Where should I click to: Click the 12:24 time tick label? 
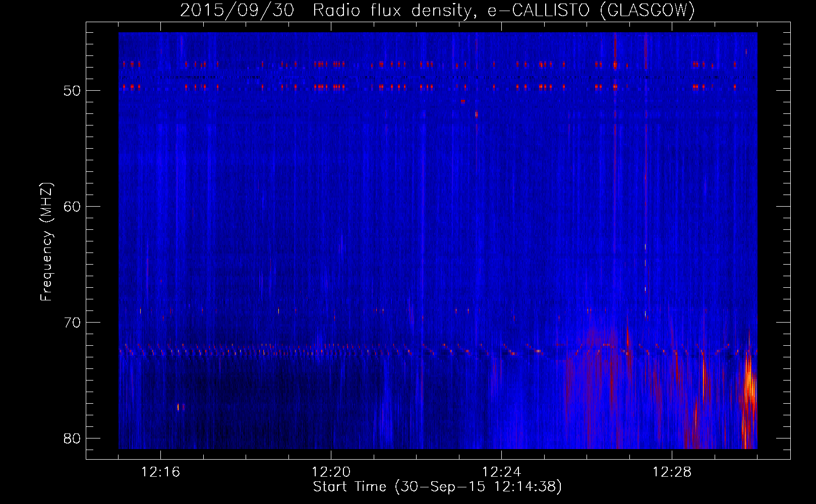click(501, 472)
